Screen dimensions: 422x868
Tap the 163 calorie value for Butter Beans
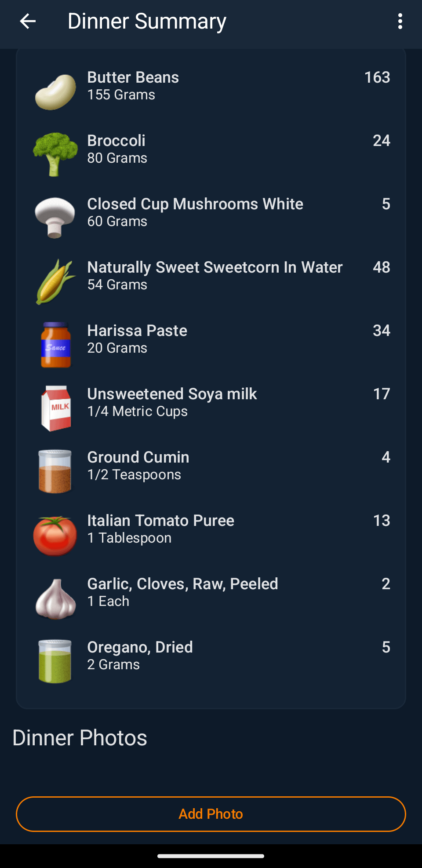[x=377, y=77]
